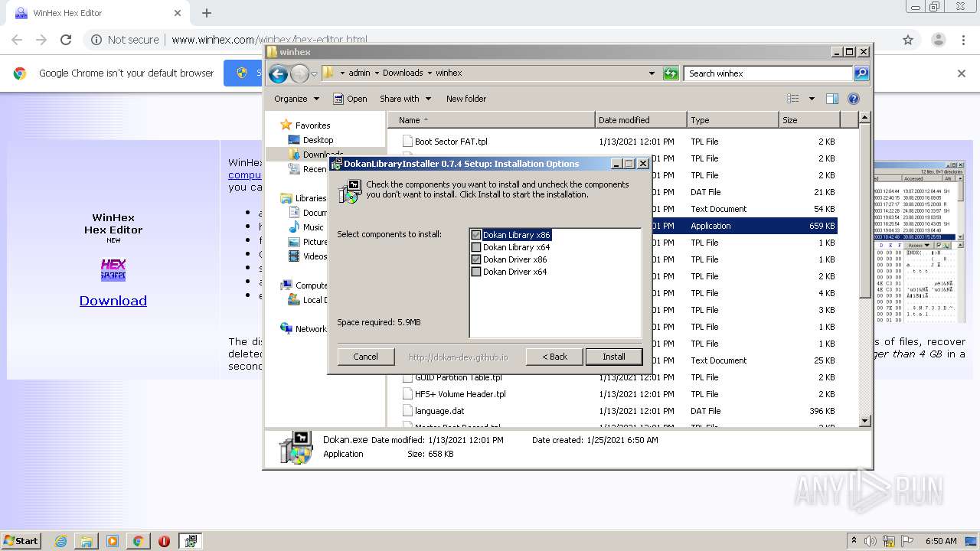The image size is (980, 551).
Task: Click the Download link on WinHex page
Action: pyautogui.click(x=113, y=301)
